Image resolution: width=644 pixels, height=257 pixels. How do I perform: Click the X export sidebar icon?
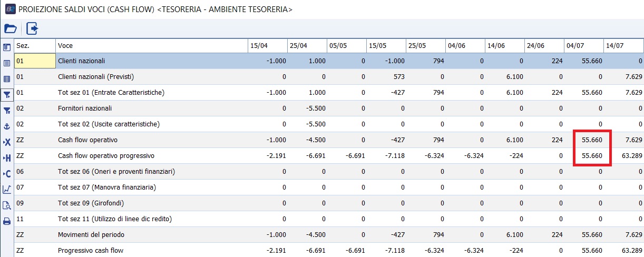click(7, 142)
